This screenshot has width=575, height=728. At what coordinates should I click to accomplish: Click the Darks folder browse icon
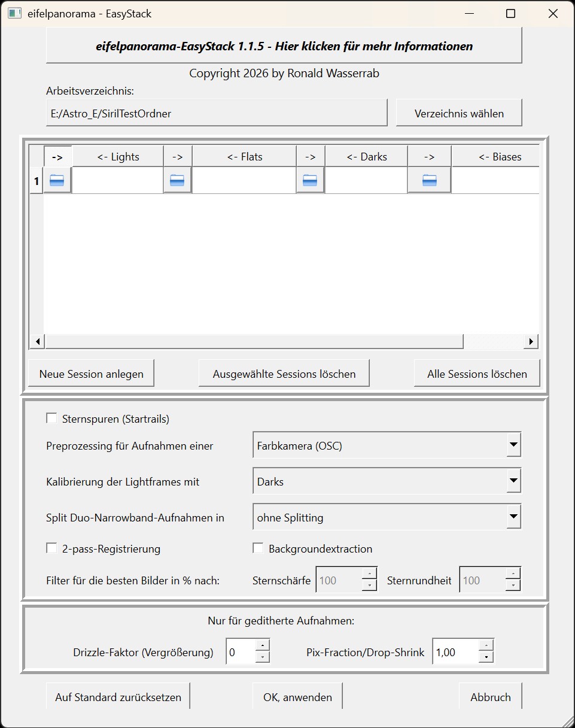310,180
